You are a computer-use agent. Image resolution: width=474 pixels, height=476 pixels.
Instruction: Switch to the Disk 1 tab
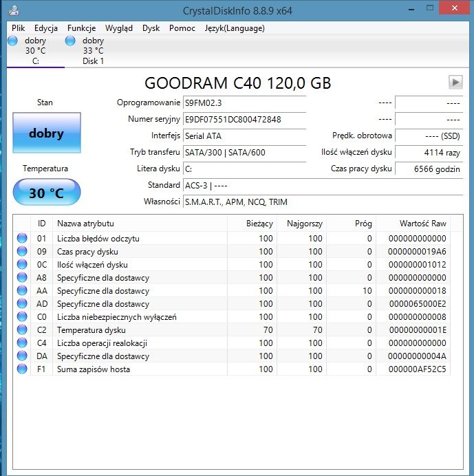(94, 51)
